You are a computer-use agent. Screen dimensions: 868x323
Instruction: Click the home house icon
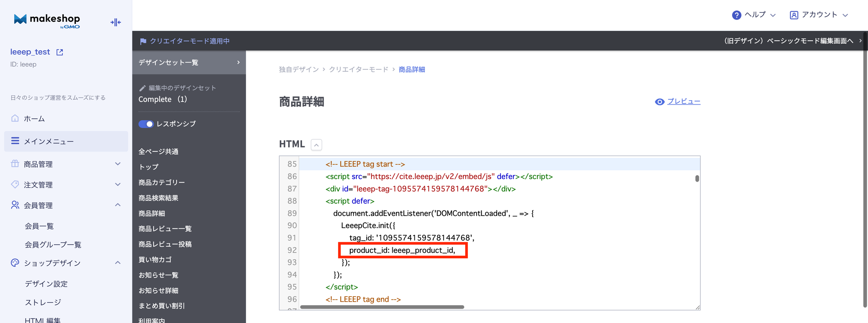[x=15, y=118]
